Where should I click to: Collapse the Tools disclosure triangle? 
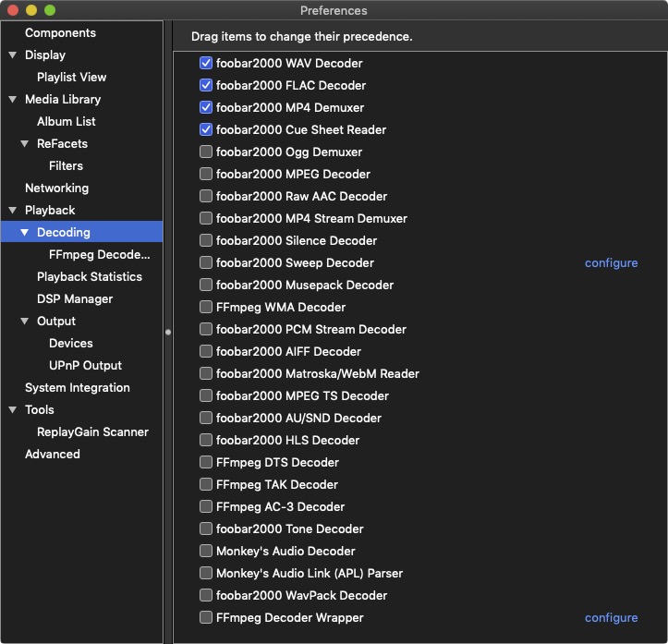[x=13, y=410]
